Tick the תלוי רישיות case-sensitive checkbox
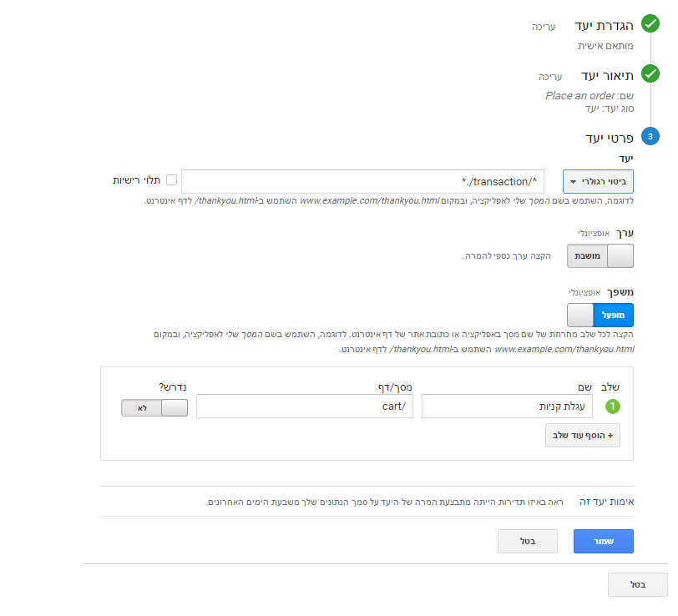Image resolution: width=678 pixels, height=616 pixels. pos(171,180)
